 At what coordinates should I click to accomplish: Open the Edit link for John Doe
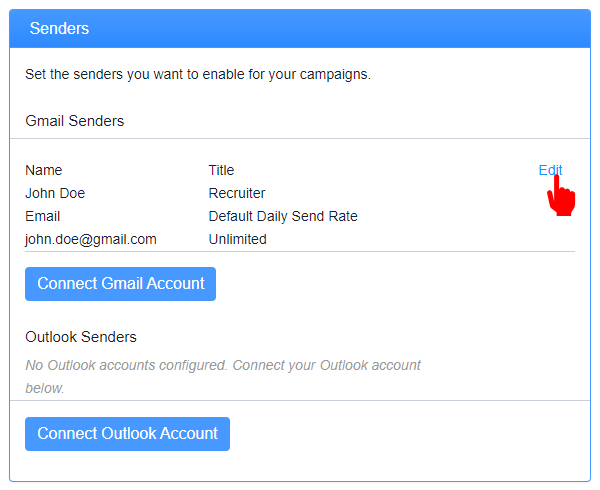(550, 170)
